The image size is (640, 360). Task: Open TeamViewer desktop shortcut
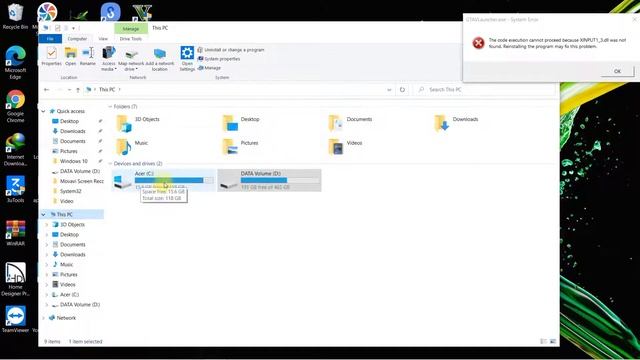click(x=15, y=319)
